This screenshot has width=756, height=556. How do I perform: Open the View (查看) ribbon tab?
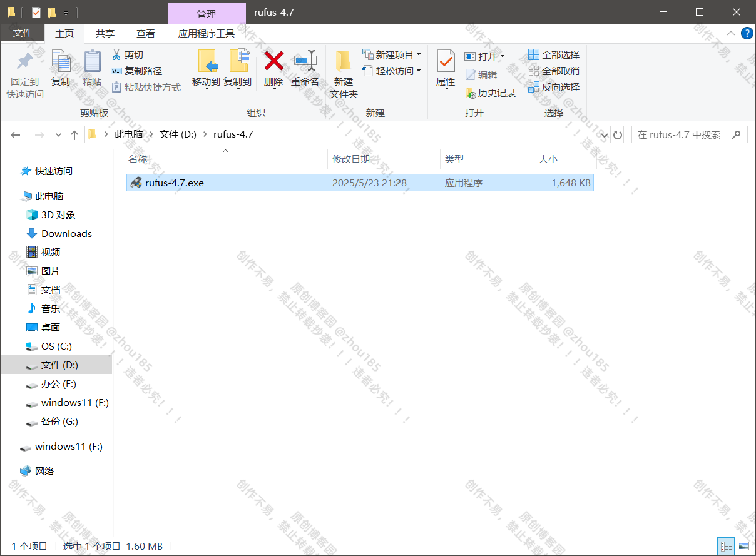coord(146,34)
